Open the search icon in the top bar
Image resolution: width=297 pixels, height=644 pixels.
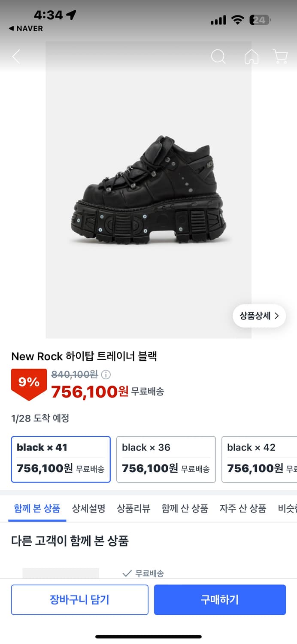[218, 56]
